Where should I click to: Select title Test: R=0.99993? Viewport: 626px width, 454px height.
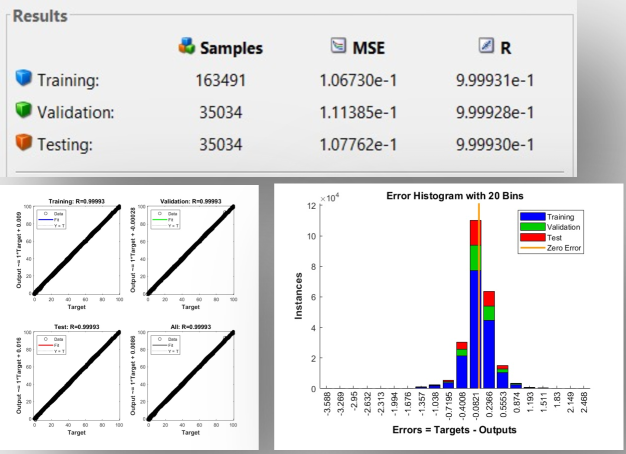[x=77, y=327]
